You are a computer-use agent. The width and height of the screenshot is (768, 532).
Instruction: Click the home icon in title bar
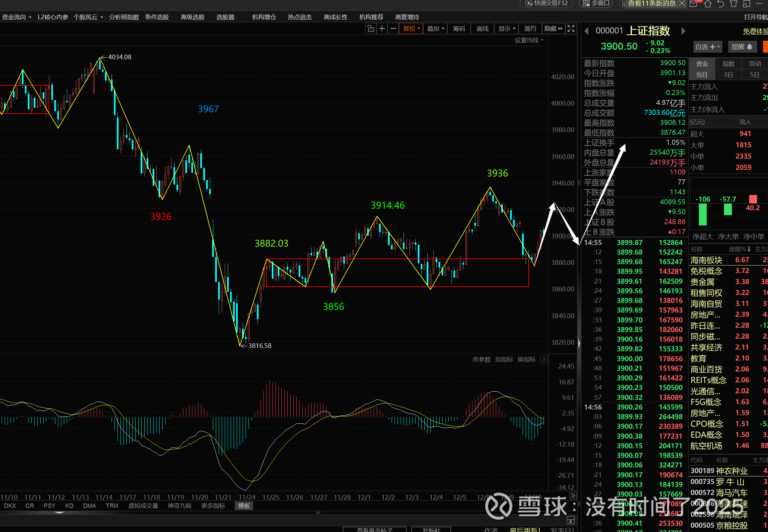[708, 4]
